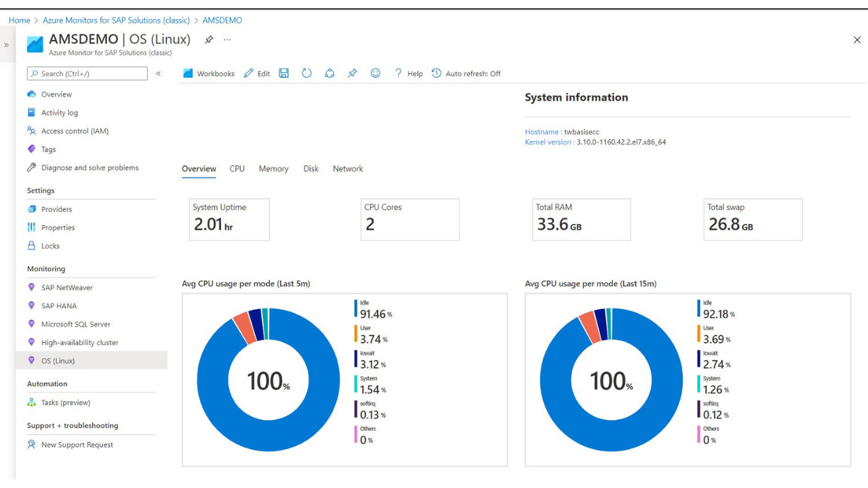
Task: Click the SAP HANA lightbulb icon
Action: [x=31, y=306]
